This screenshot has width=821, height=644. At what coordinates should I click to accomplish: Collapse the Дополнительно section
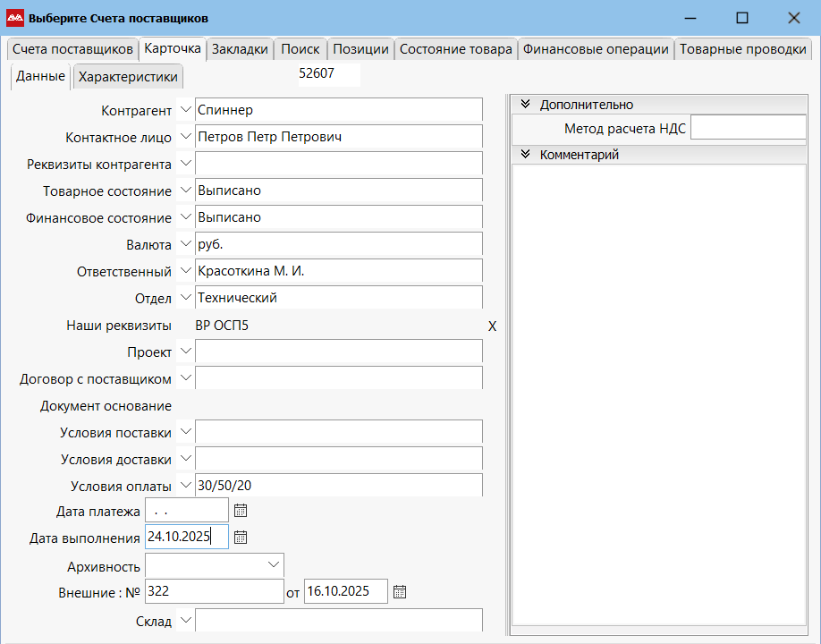click(x=526, y=105)
